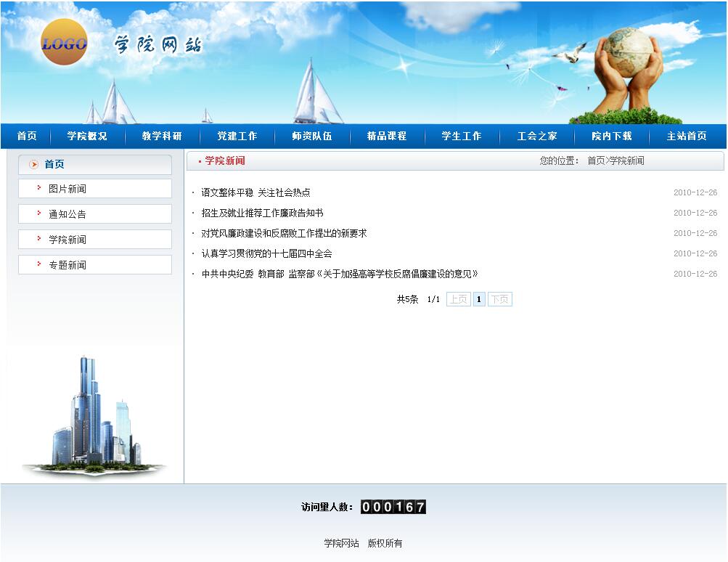The image size is (728, 562).
Task: Open article 中共中央纪委 教育部 监察部 意见
Action: tap(340, 274)
